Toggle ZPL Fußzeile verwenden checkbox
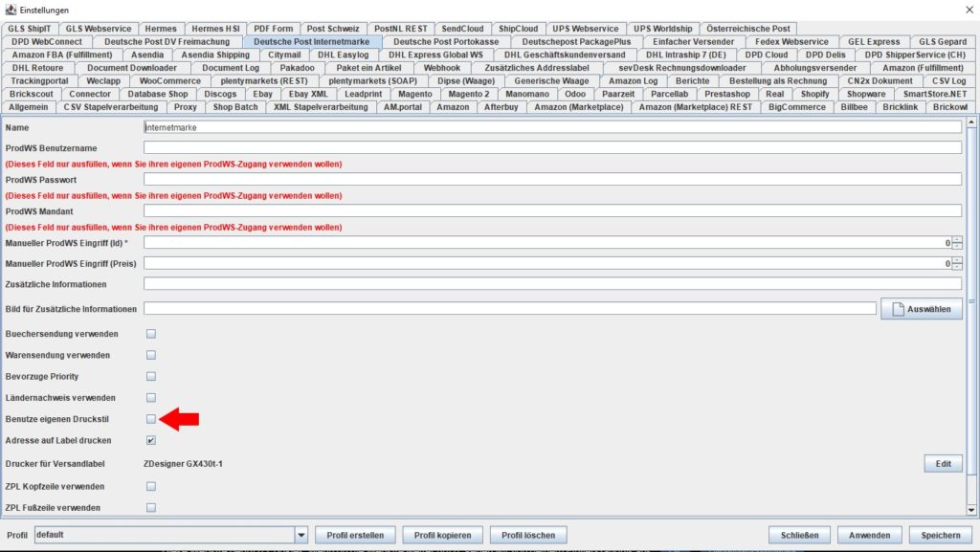The height and width of the screenshot is (552, 980). (151, 508)
